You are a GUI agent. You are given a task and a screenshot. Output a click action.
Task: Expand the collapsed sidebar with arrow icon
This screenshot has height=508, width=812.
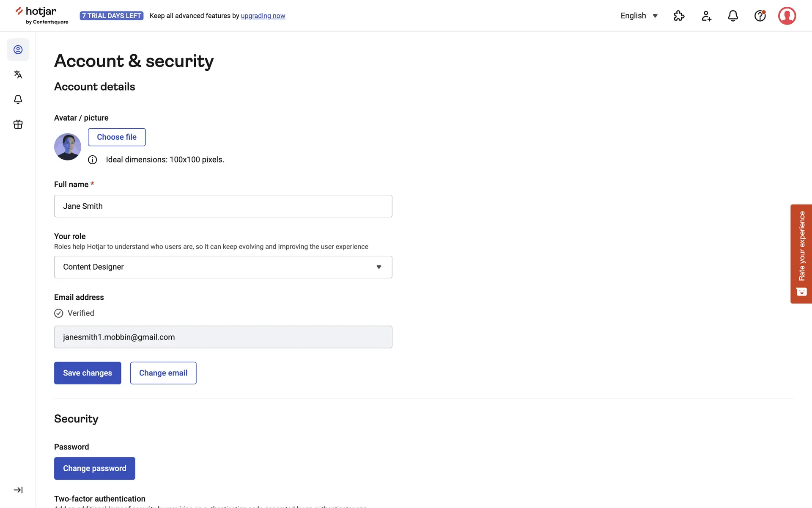click(18, 490)
